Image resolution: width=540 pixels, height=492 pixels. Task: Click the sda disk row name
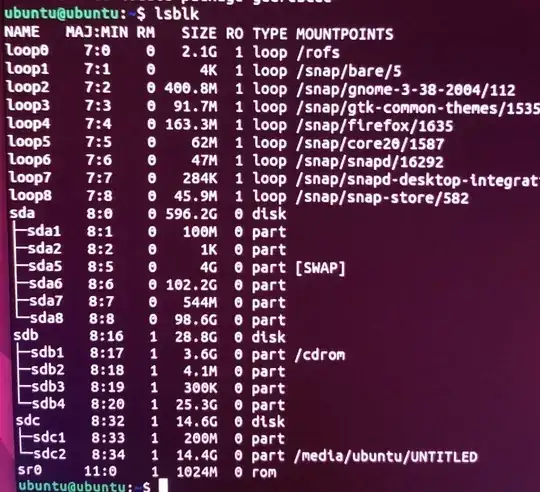pos(22,213)
